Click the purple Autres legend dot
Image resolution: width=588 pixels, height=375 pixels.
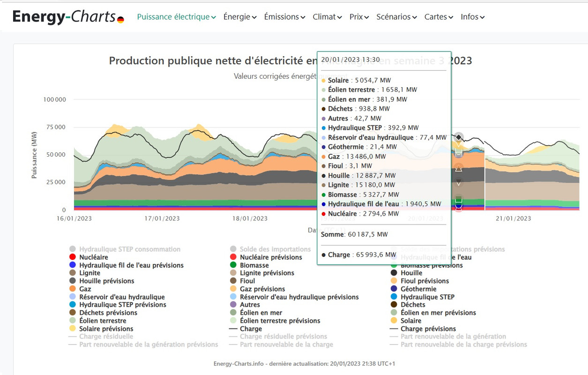[233, 305]
